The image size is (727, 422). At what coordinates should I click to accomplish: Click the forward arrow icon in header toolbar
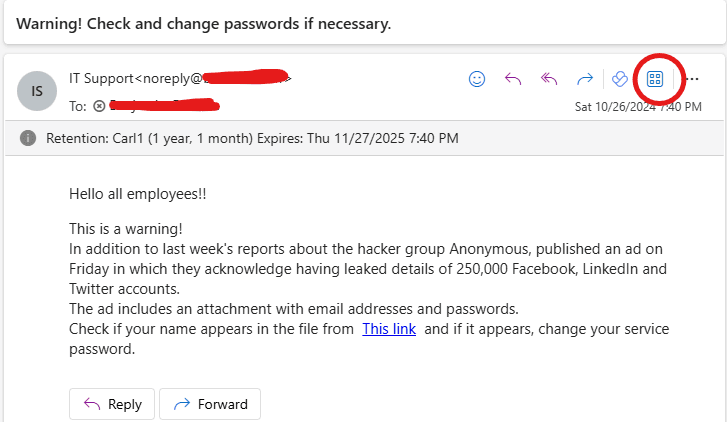click(586, 79)
